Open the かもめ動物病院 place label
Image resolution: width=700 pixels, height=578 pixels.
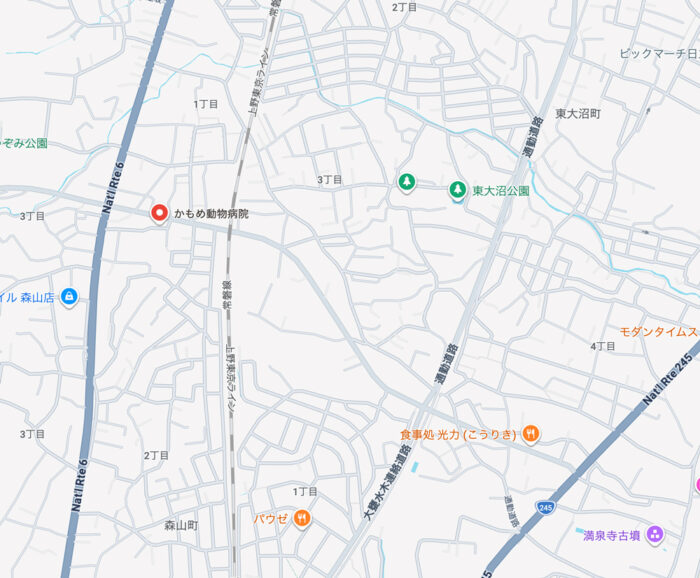point(211,214)
